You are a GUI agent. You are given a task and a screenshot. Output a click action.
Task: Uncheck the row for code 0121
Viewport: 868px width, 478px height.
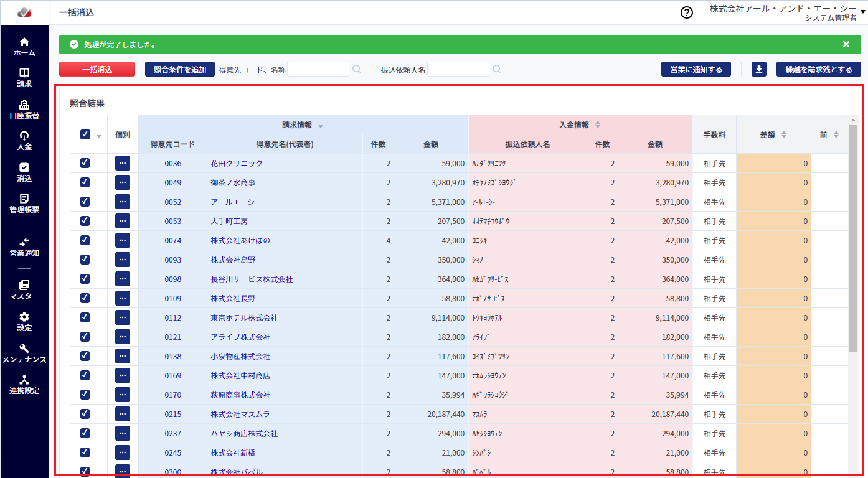coord(85,337)
